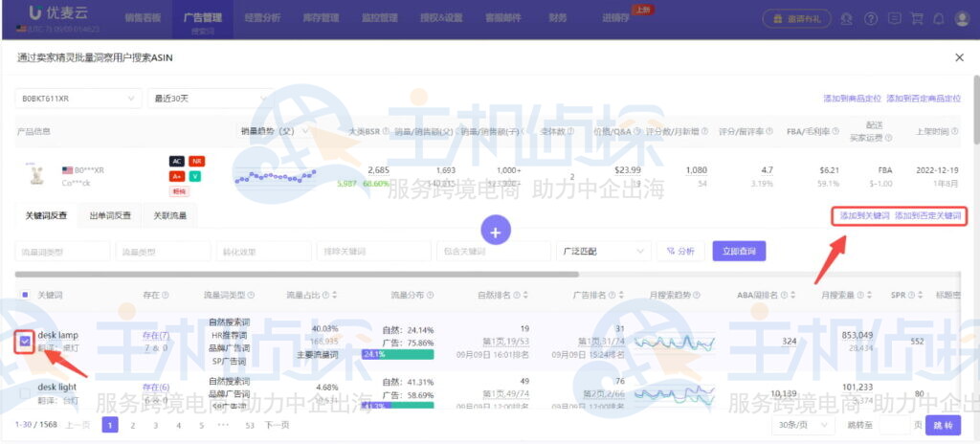980x444 pixels.
Task: Click info icon beside FBA/毛利率 column
Action: coord(835,131)
